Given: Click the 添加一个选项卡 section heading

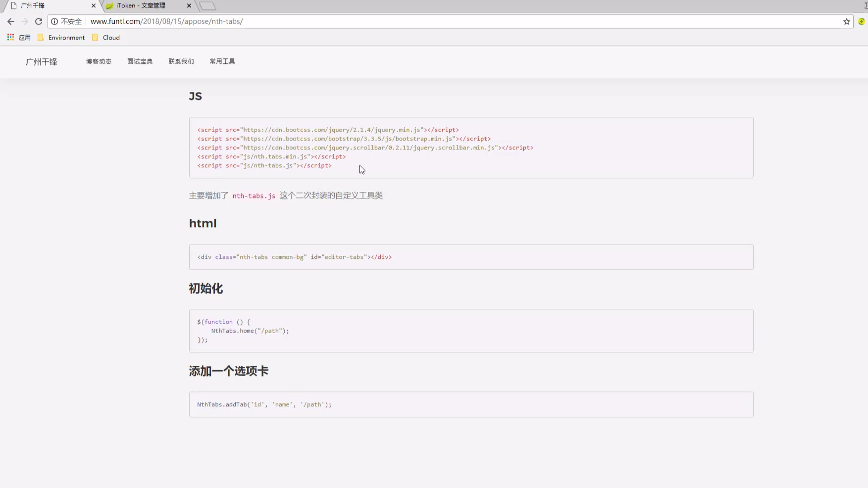Looking at the screenshot, I should (x=228, y=371).
